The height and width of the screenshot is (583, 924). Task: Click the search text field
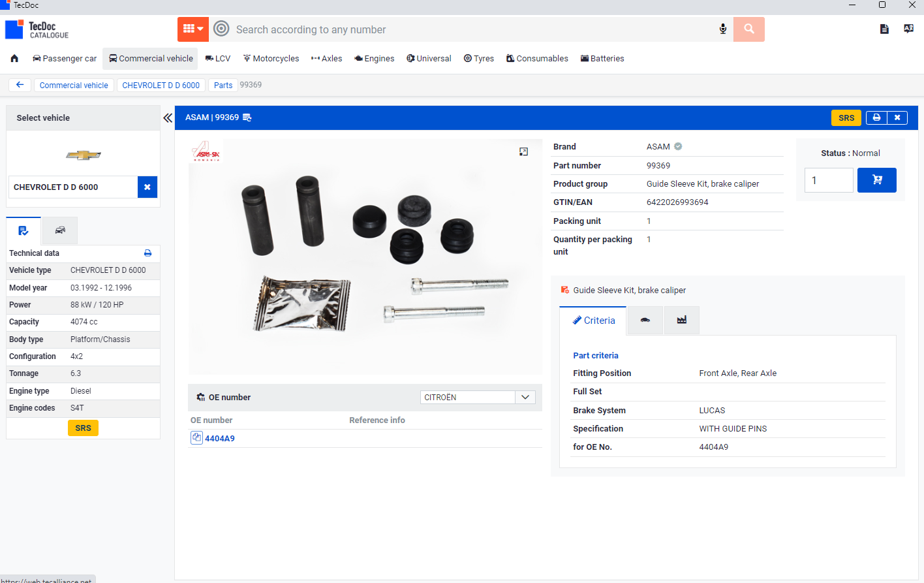tap(473, 29)
